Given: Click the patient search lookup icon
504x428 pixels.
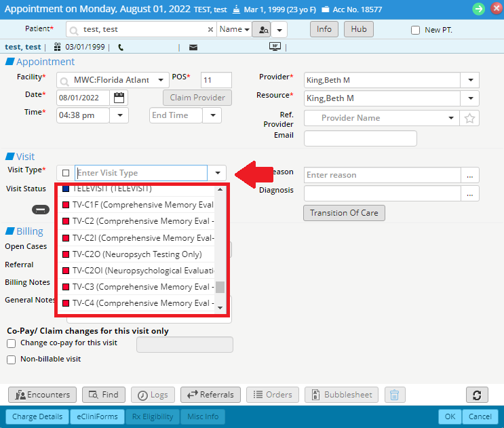Looking at the screenshot, I should pyautogui.click(x=261, y=30).
